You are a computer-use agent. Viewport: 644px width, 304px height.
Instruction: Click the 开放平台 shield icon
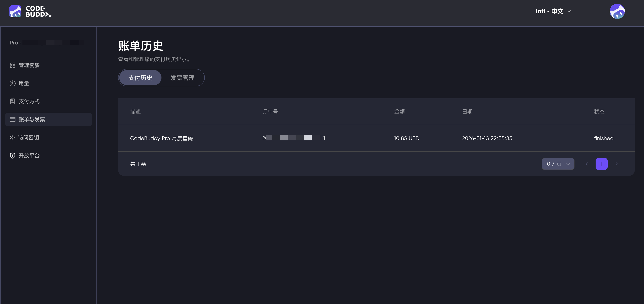[x=12, y=156]
